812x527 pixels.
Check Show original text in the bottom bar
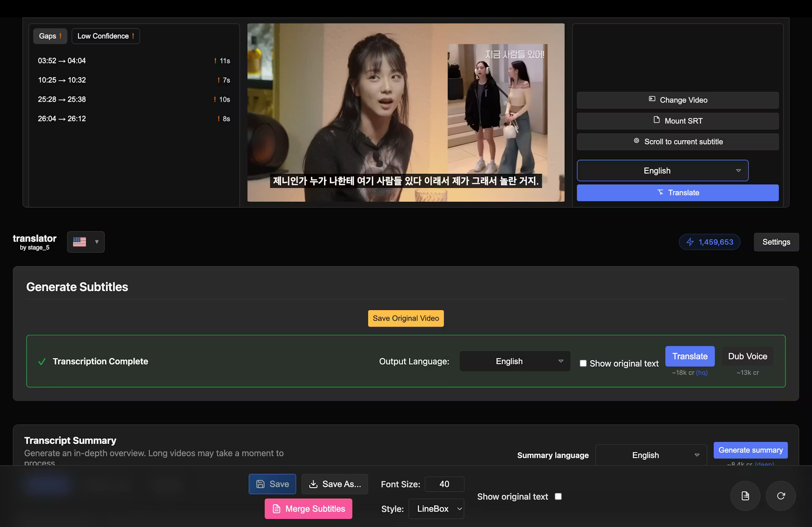(559, 497)
